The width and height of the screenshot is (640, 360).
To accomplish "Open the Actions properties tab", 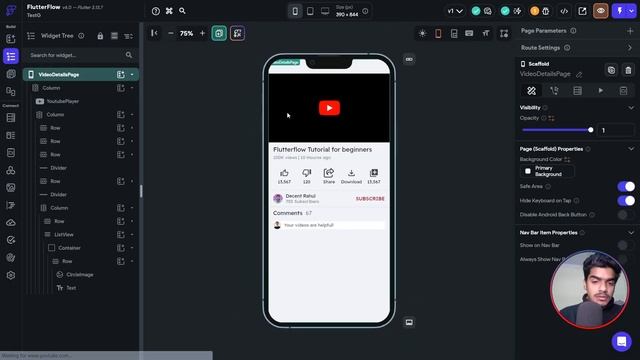I will click(554, 91).
